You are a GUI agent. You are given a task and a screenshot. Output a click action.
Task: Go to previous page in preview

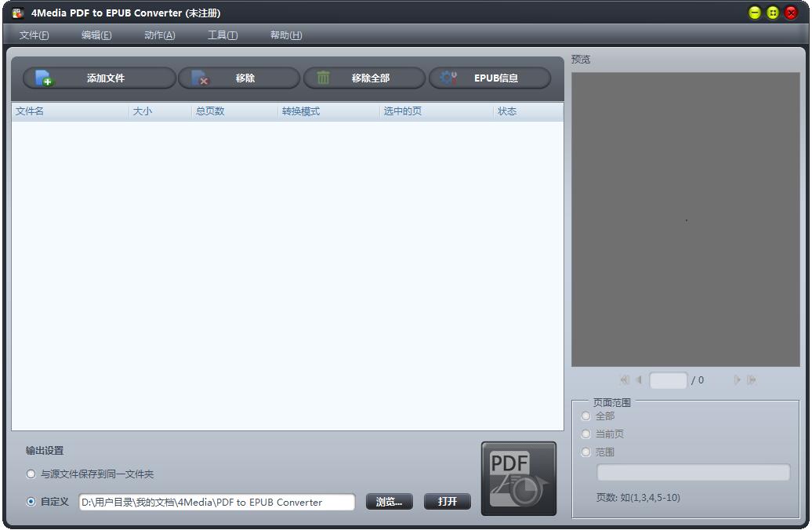pos(639,379)
